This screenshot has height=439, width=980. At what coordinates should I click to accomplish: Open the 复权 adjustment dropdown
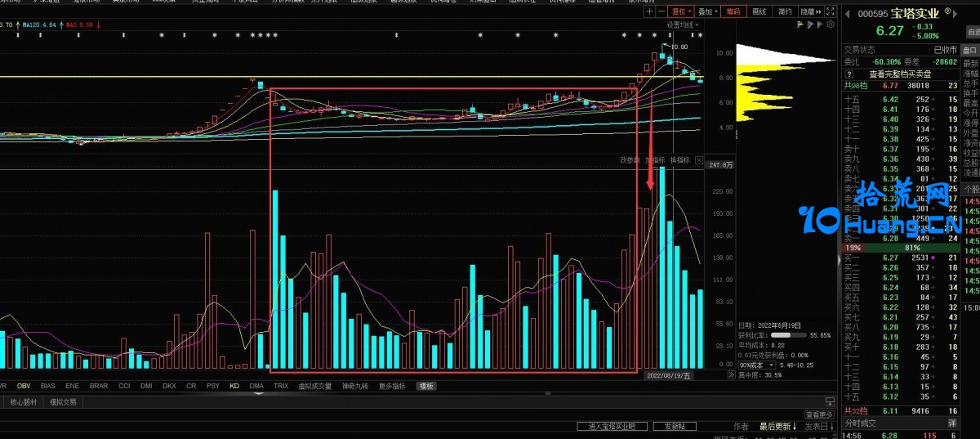coord(681,11)
